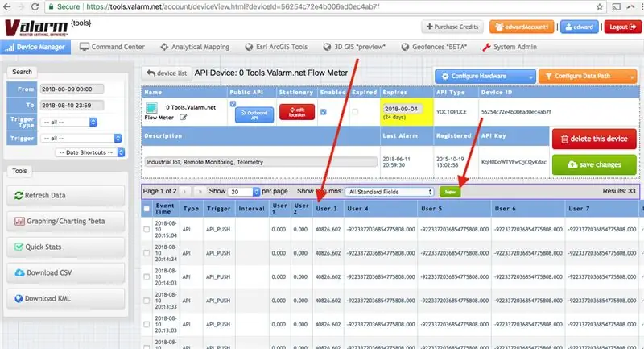Select the row with event time 20:14:34

coord(147,253)
